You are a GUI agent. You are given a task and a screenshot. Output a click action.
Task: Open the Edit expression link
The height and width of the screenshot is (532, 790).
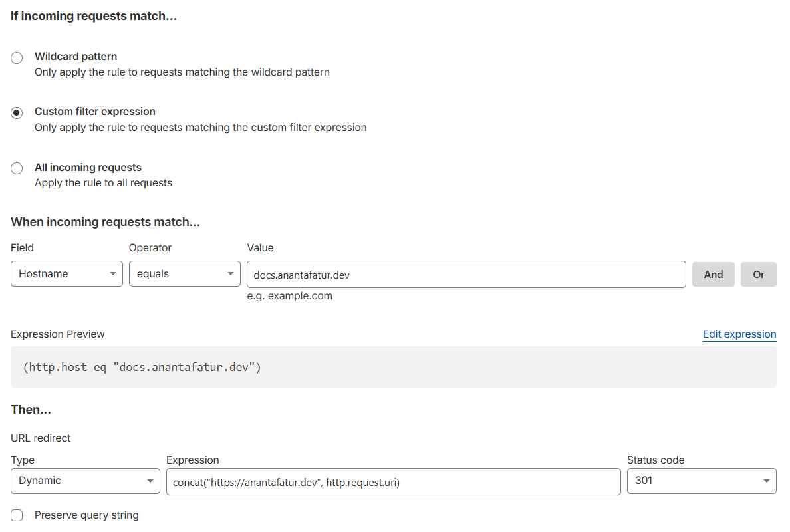point(739,334)
